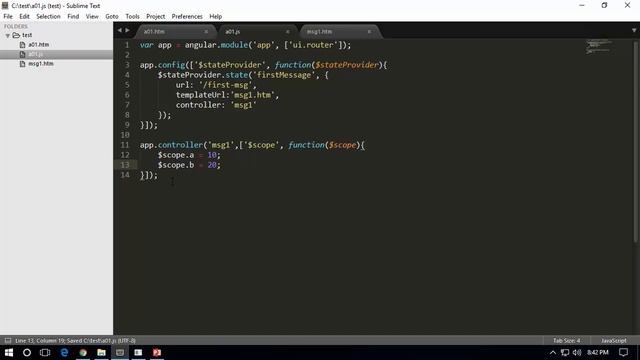Viewport: 640px width, 360px height.
Task: Open Task View in taskbar
Action: tap(45, 352)
